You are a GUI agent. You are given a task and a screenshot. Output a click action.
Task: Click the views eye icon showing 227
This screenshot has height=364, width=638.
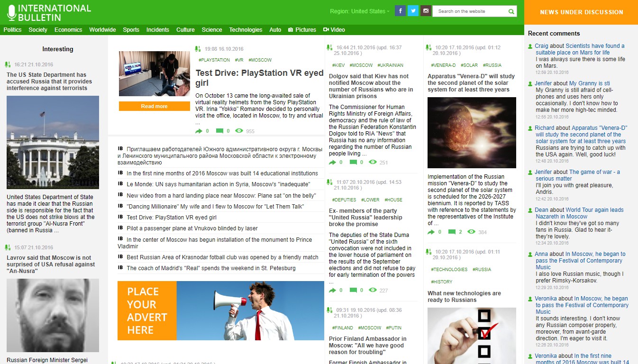[x=373, y=290]
